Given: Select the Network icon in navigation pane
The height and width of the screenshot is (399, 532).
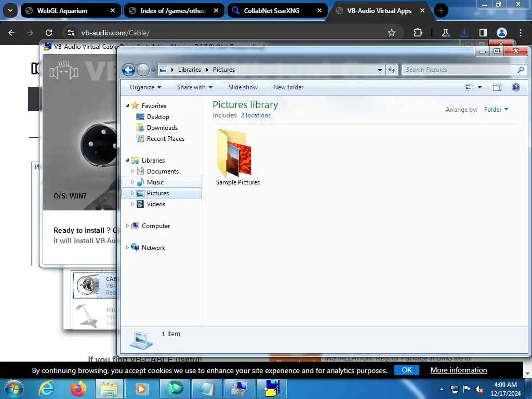Looking at the screenshot, I should click(x=135, y=247).
